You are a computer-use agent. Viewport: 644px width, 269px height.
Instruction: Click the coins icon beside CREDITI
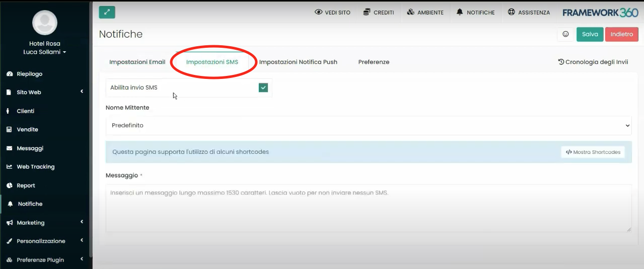click(367, 12)
